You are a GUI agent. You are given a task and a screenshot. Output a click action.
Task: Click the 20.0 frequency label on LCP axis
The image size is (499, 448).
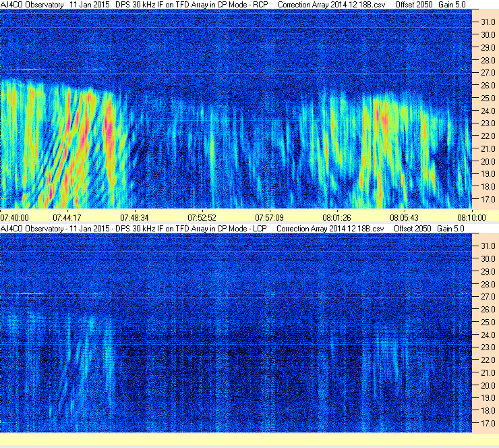click(x=488, y=386)
